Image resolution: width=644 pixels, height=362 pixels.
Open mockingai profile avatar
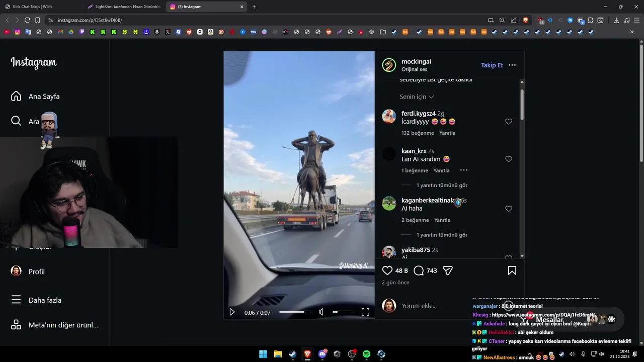[x=389, y=65]
